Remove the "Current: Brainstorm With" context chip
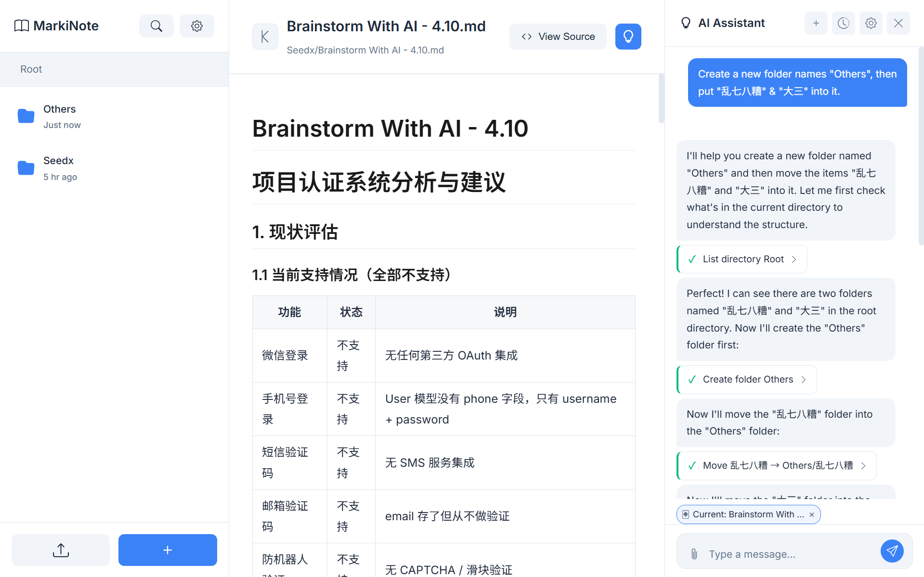The height and width of the screenshot is (577, 924). coord(811,514)
